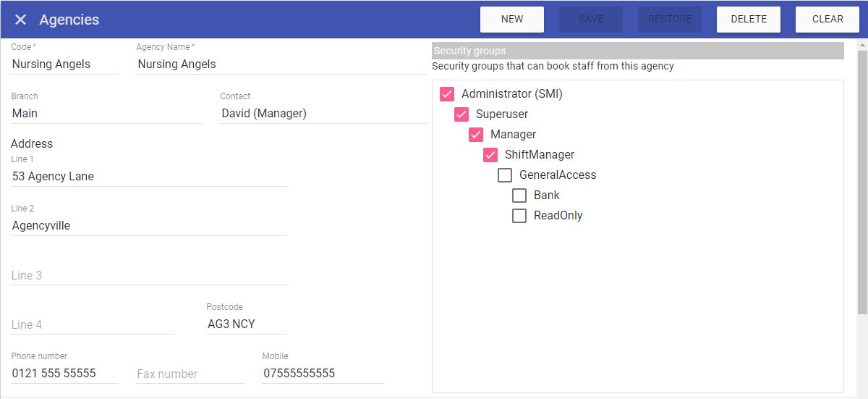Image resolution: width=868 pixels, height=399 pixels.
Task: Click the CLEAR button
Action: pyautogui.click(x=827, y=20)
